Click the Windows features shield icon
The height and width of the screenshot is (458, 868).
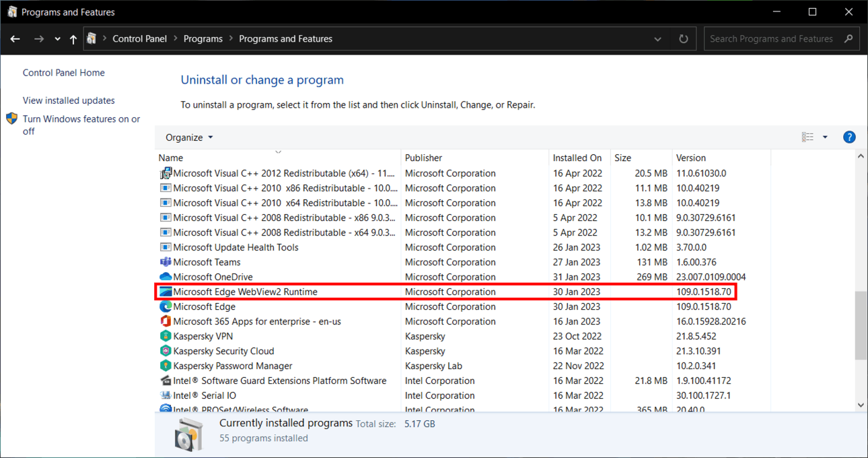(12, 119)
